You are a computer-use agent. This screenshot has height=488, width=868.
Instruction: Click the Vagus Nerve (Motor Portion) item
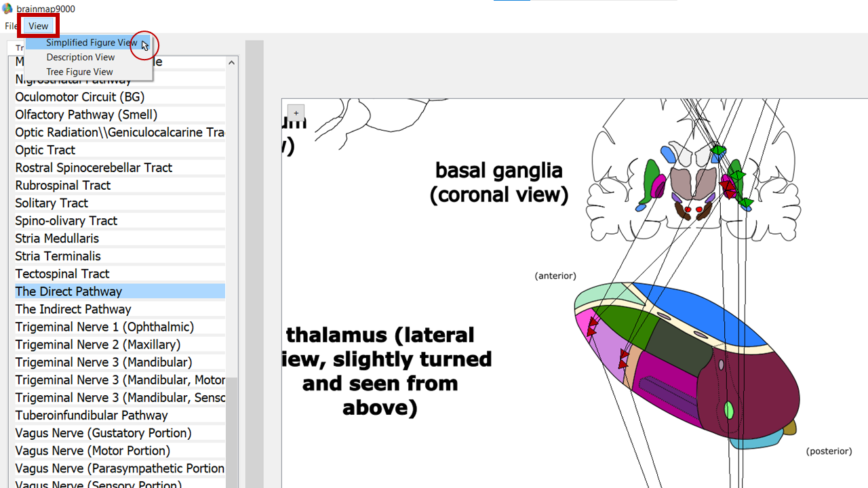93,451
